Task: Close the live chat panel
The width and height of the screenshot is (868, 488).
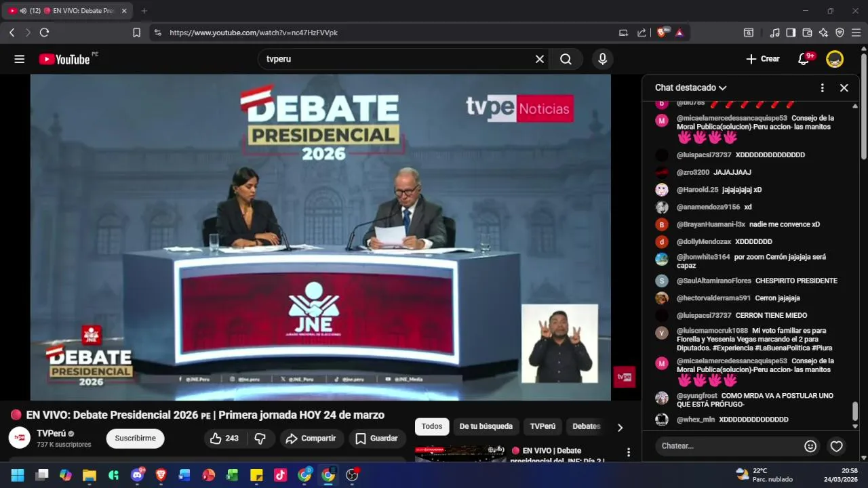Action: pos(844,88)
